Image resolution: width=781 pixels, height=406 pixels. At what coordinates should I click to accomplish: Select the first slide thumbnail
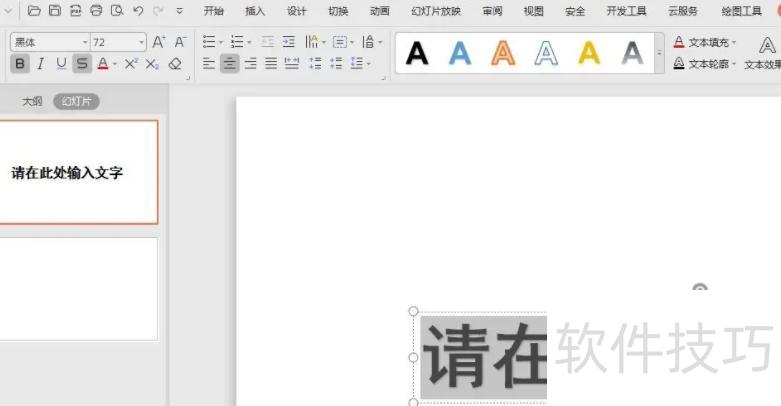(78, 172)
